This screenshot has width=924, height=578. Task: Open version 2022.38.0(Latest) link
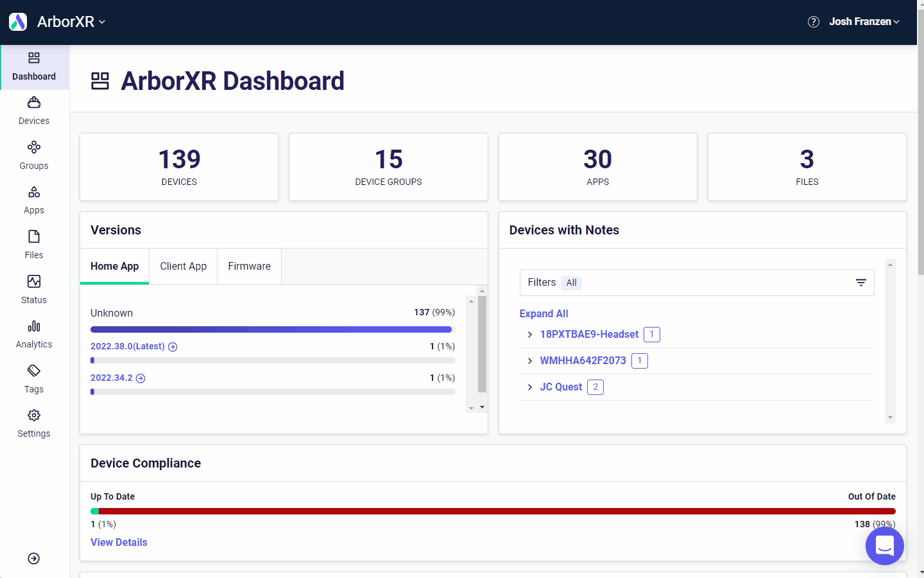pyautogui.click(x=128, y=346)
